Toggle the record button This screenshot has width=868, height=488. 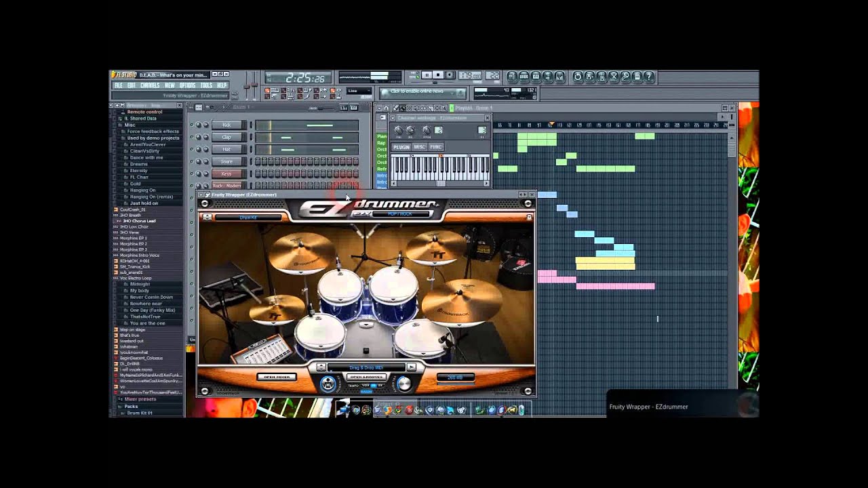pos(450,75)
